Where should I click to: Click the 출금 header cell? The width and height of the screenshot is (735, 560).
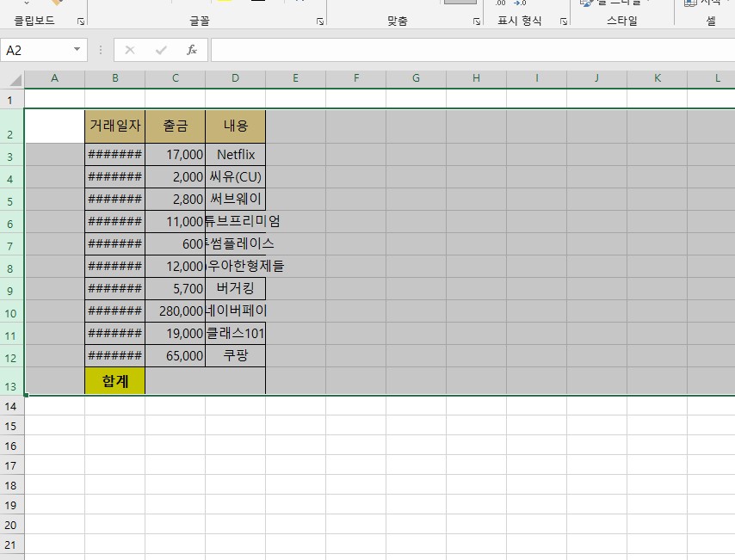pyautogui.click(x=176, y=126)
